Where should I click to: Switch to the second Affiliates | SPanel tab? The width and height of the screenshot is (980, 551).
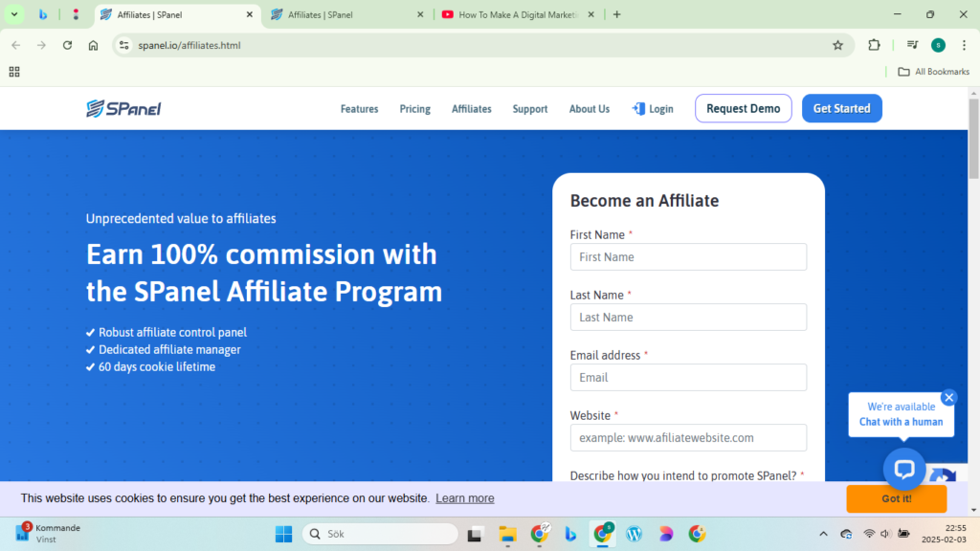tap(347, 14)
